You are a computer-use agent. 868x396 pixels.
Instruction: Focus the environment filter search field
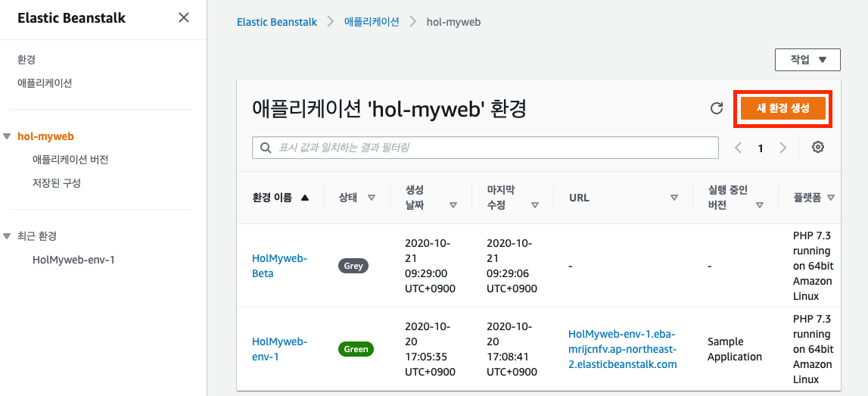click(x=486, y=148)
